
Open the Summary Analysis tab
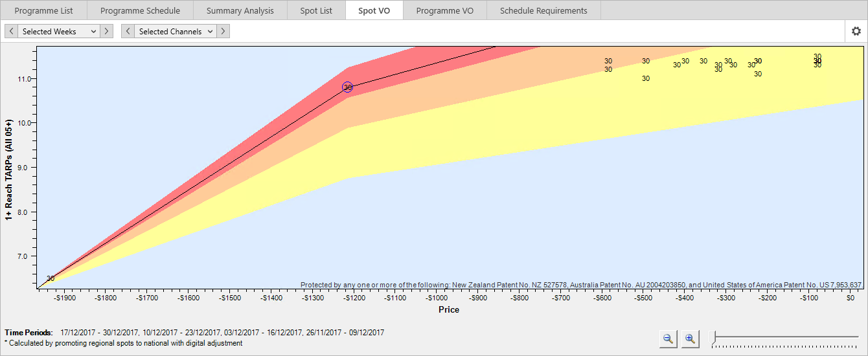click(240, 10)
